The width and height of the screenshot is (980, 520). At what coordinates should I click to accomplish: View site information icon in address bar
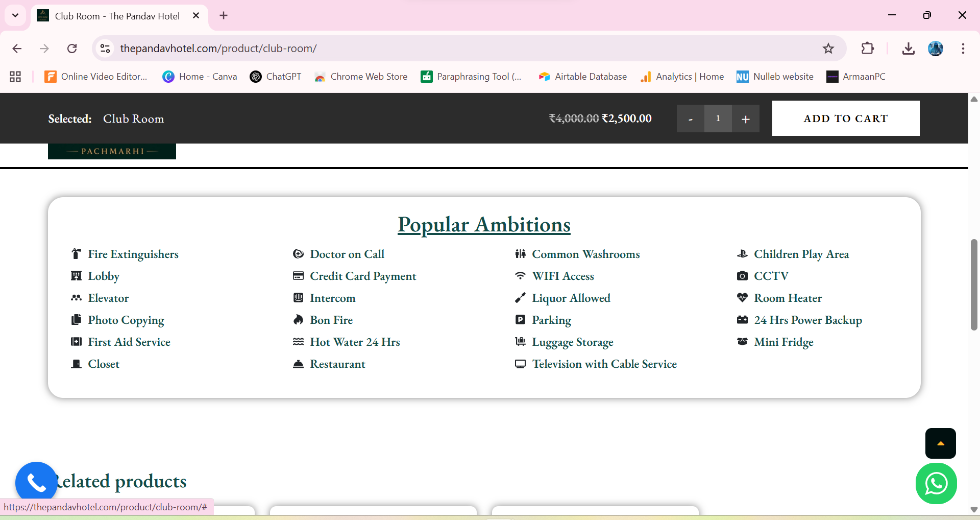click(x=105, y=49)
